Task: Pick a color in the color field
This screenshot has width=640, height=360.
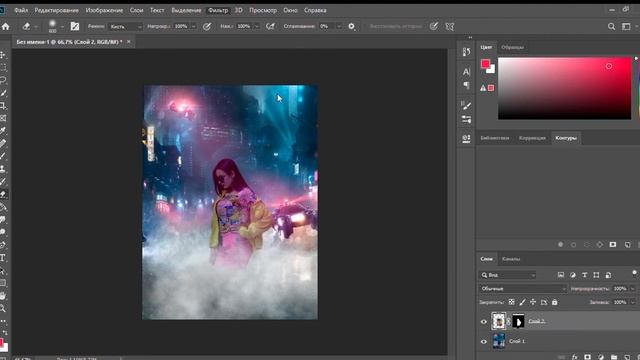Action: tap(564, 88)
